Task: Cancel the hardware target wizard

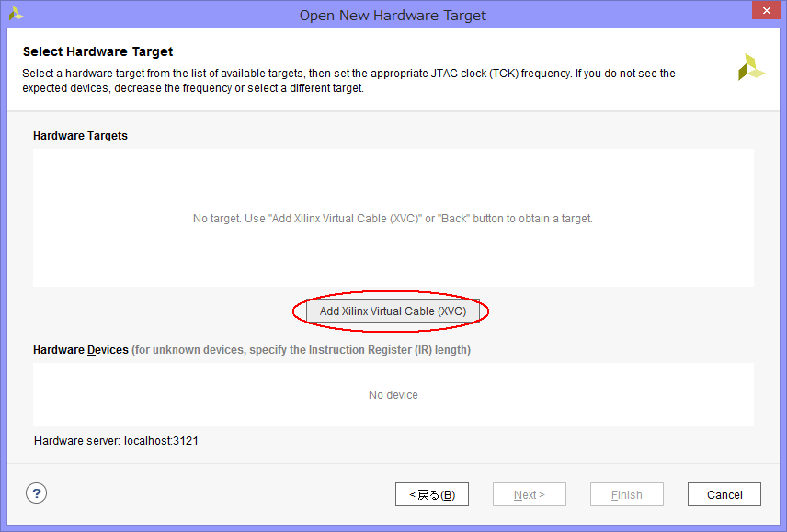Action: point(724,494)
